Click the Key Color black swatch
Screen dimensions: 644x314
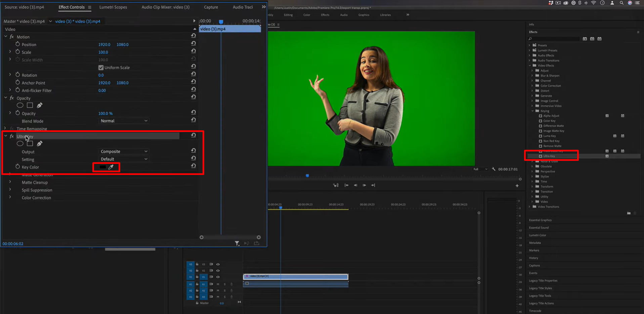(102, 167)
